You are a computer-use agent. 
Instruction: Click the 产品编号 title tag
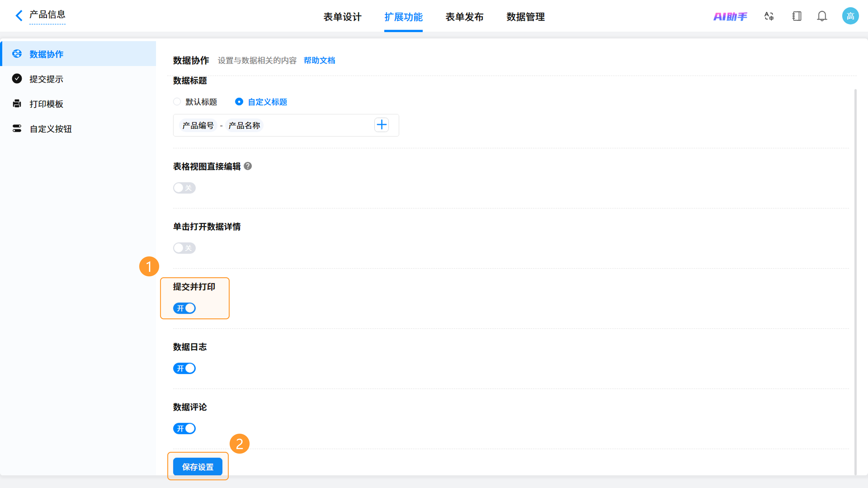[198, 125]
